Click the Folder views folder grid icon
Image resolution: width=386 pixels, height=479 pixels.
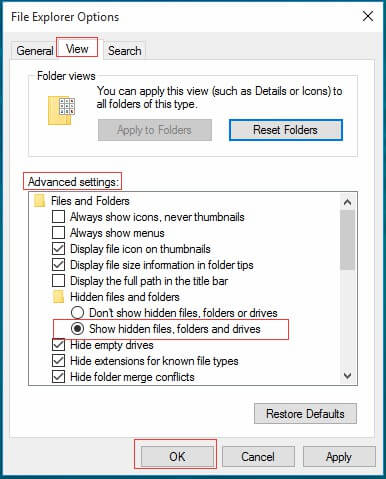tap(61, 111)
